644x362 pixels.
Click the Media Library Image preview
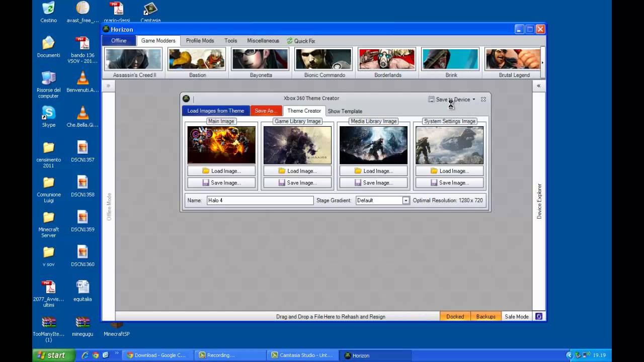pyautogui.click(x=373, y=145)
